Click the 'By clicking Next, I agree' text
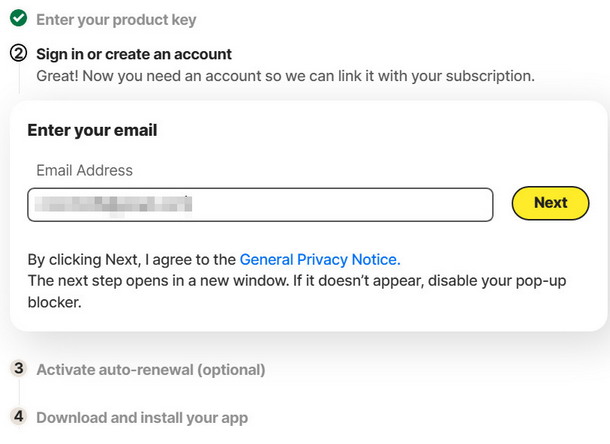610x444 pixels. coord(132,259)
